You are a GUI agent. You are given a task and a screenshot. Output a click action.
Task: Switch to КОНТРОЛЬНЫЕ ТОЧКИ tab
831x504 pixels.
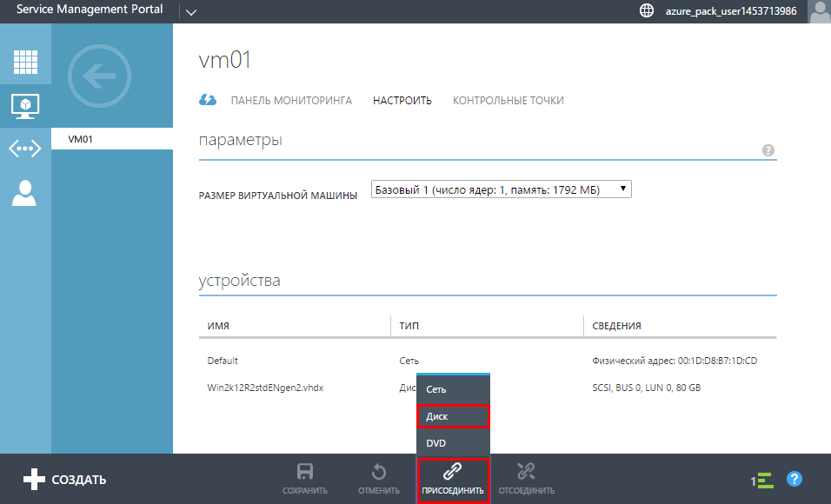[x=508, y=101]
